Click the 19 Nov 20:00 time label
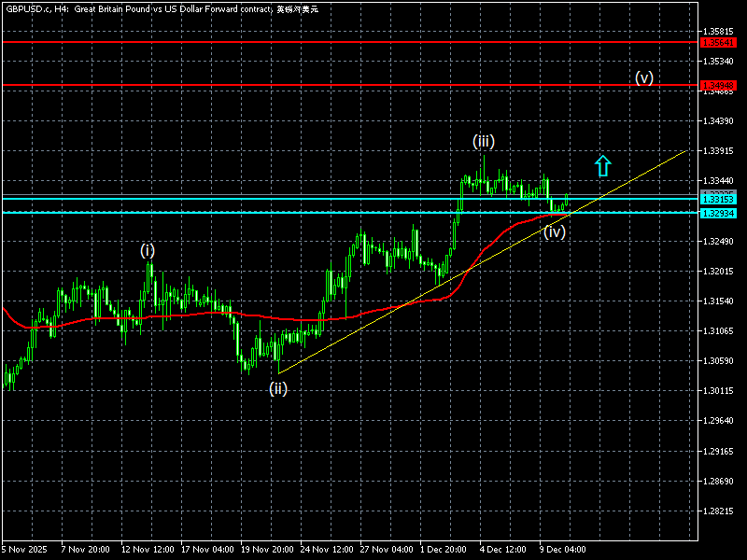 point(267,550)
